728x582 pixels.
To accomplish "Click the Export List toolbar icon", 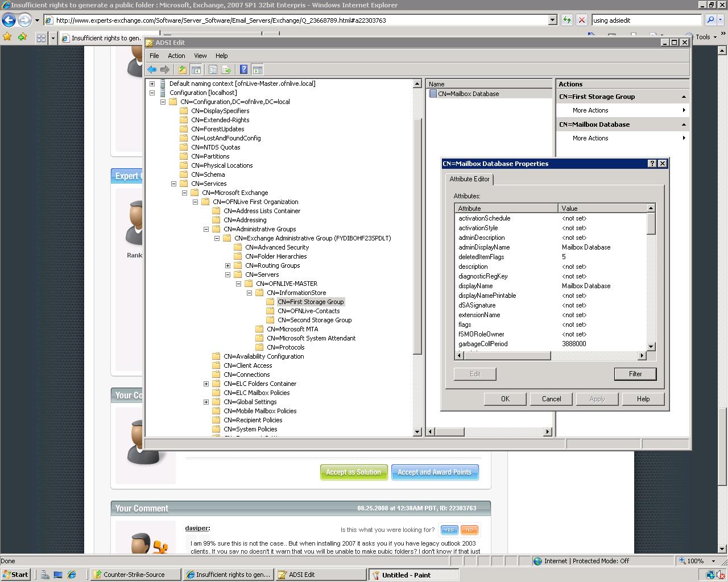I will 226,69.
